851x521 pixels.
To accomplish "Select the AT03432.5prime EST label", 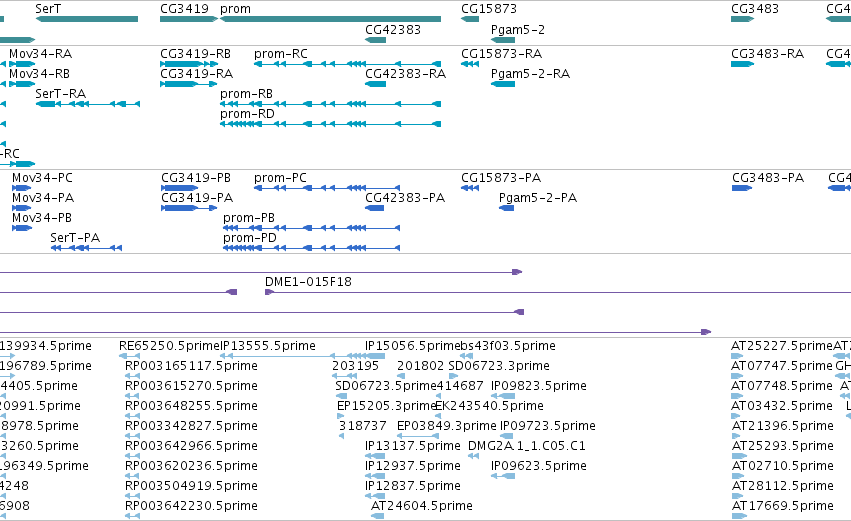I will (782, 406).
